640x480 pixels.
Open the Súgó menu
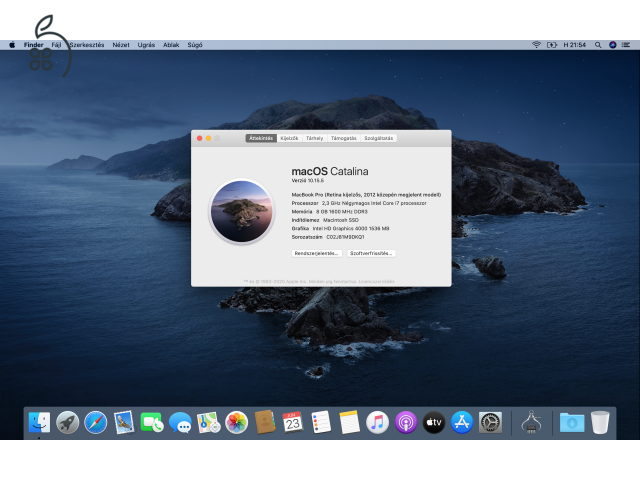point(195,45)
